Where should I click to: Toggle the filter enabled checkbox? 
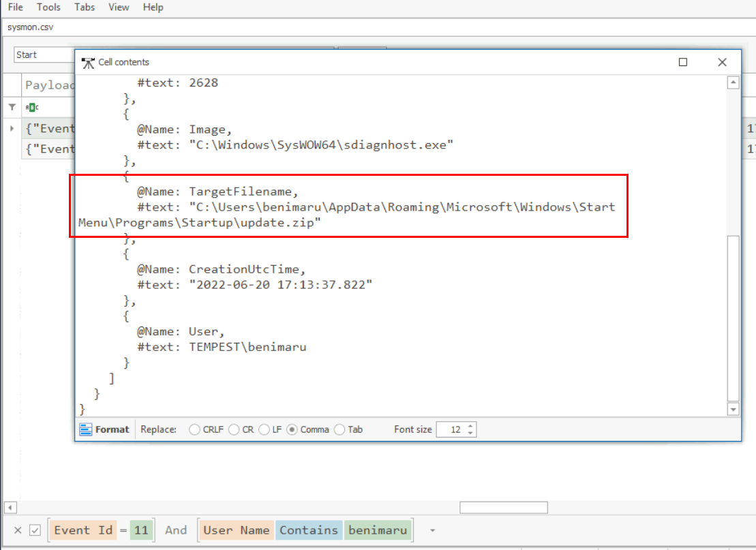35,530
